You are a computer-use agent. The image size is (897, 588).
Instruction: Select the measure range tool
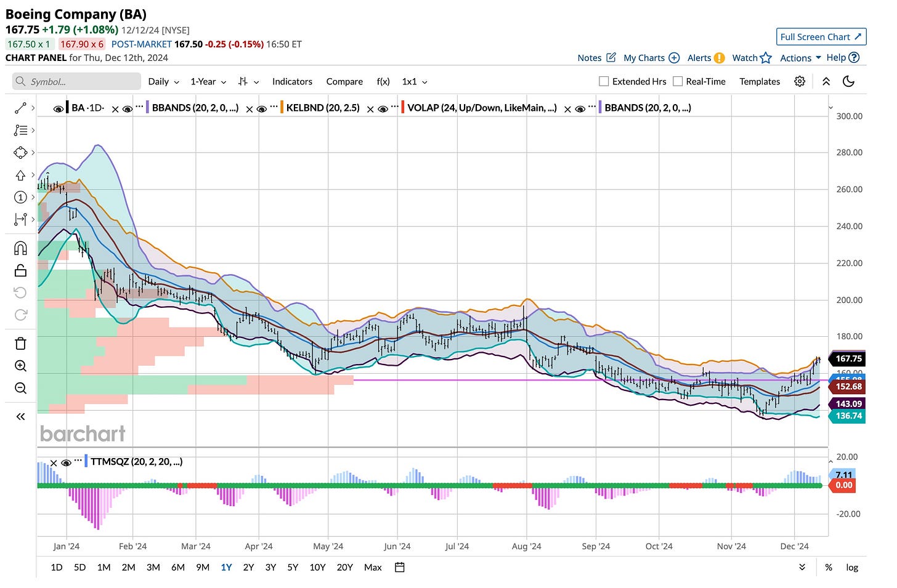[x=20, y=219]
